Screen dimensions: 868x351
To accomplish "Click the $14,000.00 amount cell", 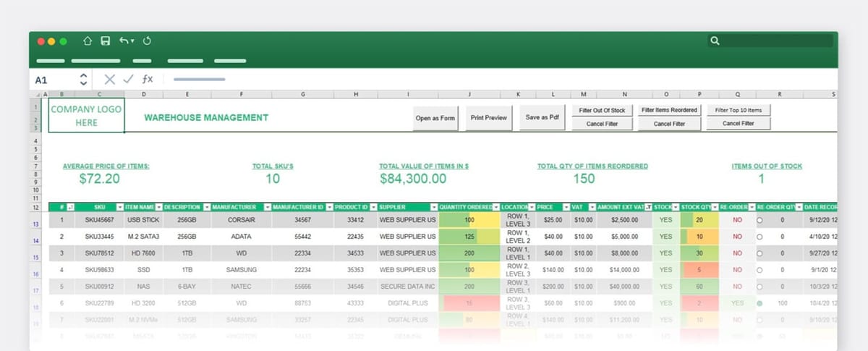I will coord(624,269).
